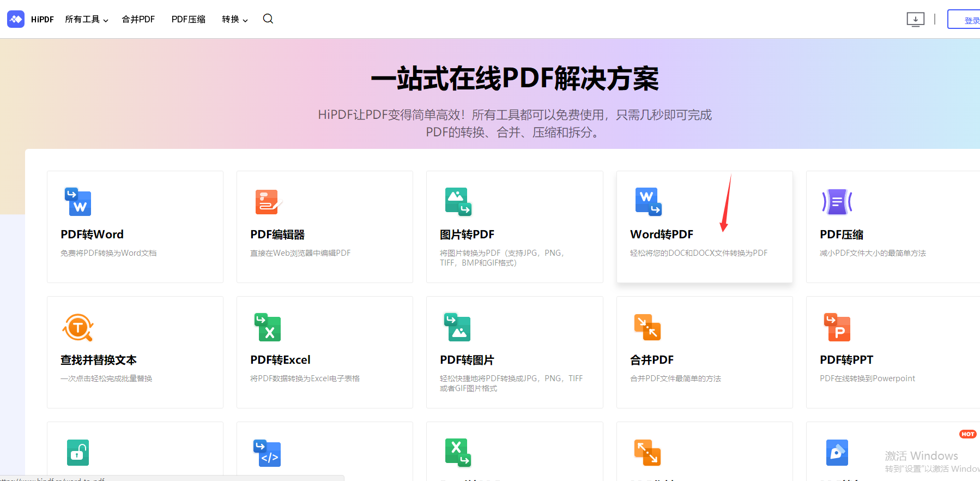Click the PDF转Excel green X icon

tap(268, 327)
